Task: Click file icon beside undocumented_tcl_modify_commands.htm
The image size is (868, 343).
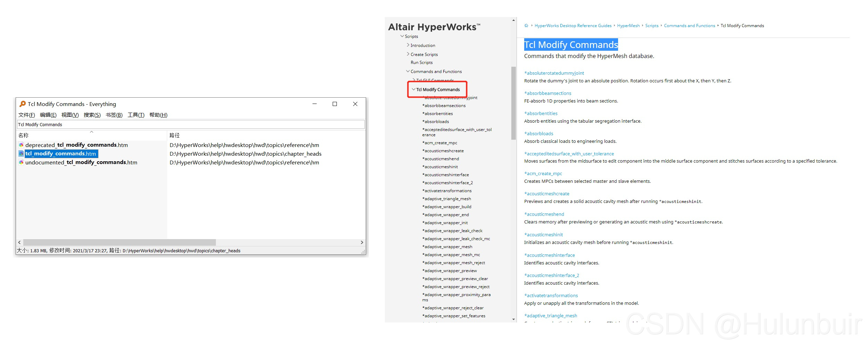Action: (21, 162)
